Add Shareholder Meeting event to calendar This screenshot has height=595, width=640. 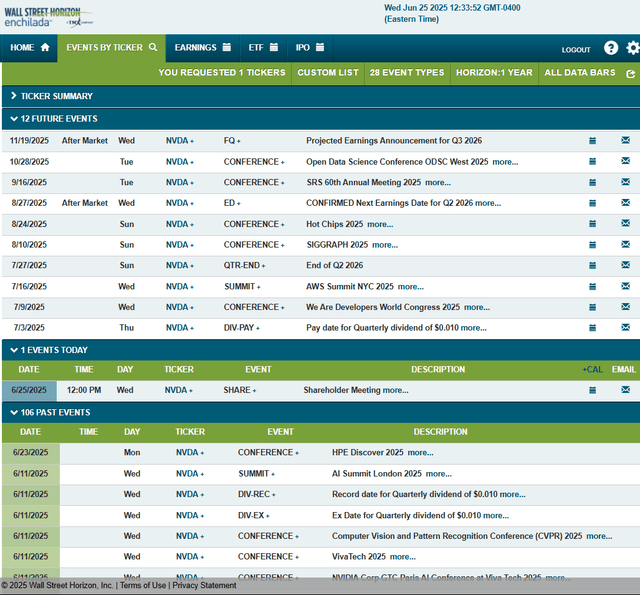coord(592,390)
